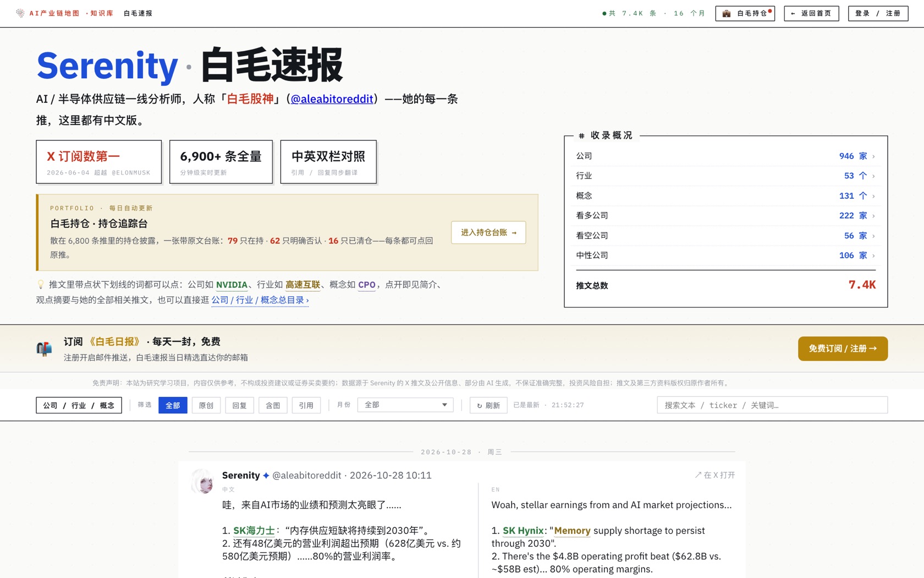Click SK Hynix in the English tweet
The height and width of the screenshot is (578, 924).
[523, 531]
